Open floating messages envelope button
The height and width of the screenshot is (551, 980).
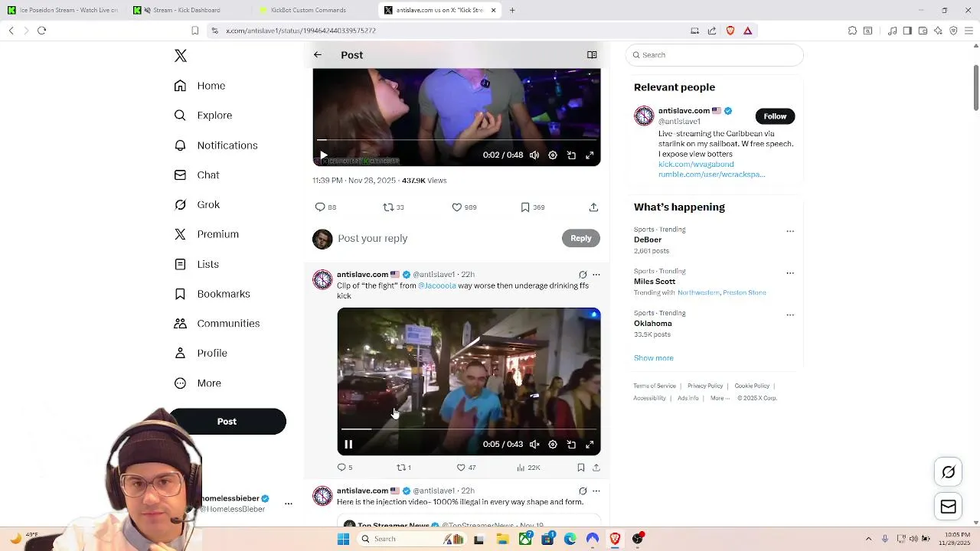949,507
